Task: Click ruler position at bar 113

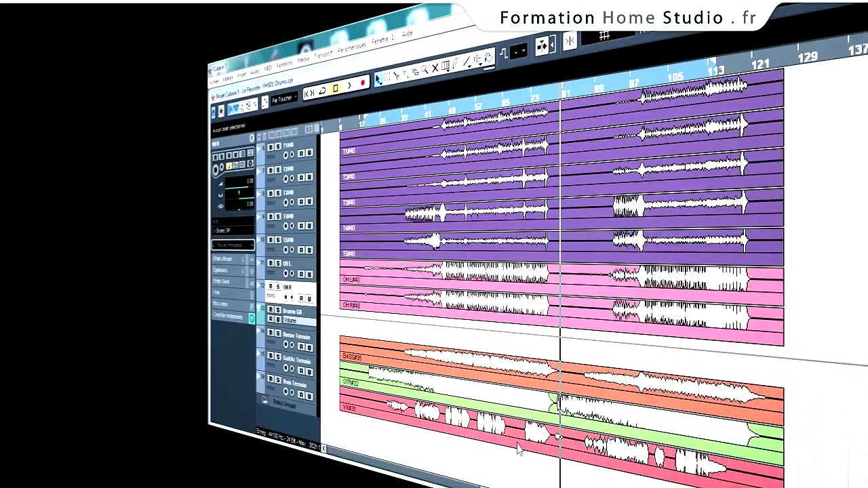Action: pyautogui.click(x=716, y=70)
